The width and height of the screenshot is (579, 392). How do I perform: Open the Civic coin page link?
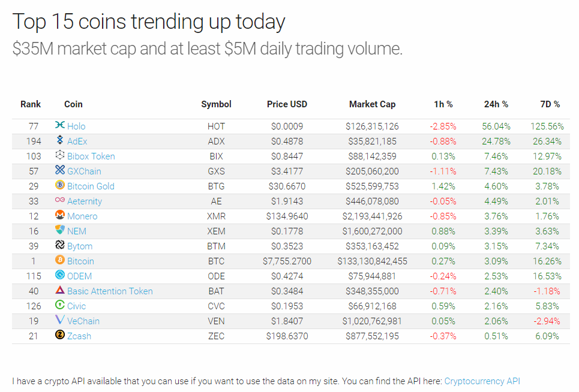click(76, 306)
